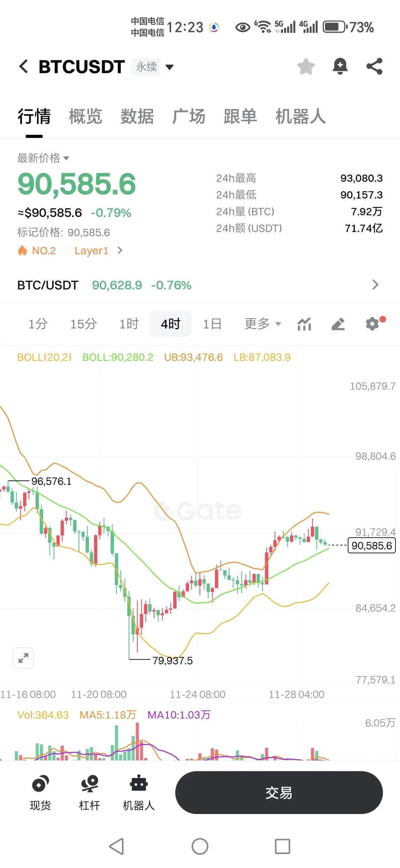Viewport: 400px width, 868px height.
Task: Select the 1日 chart interval
Action: (x=213, y=324)
